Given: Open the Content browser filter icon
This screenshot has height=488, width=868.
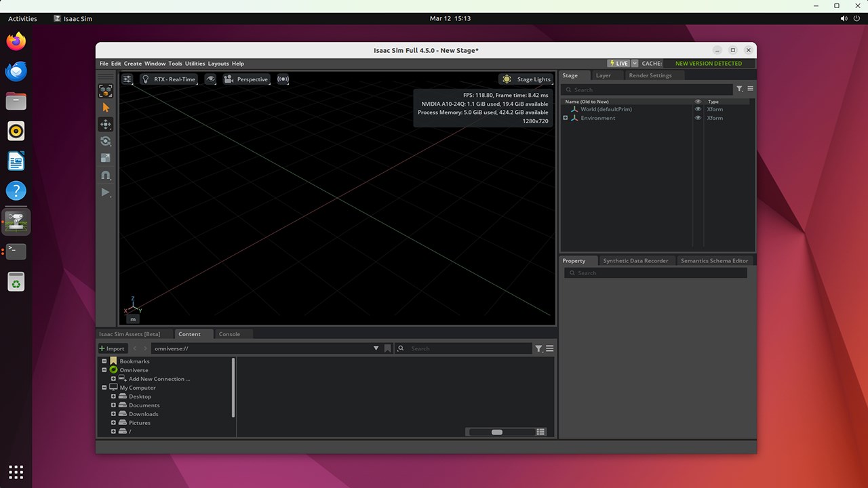Looking at the screenshot, I should tap(538, 348).
